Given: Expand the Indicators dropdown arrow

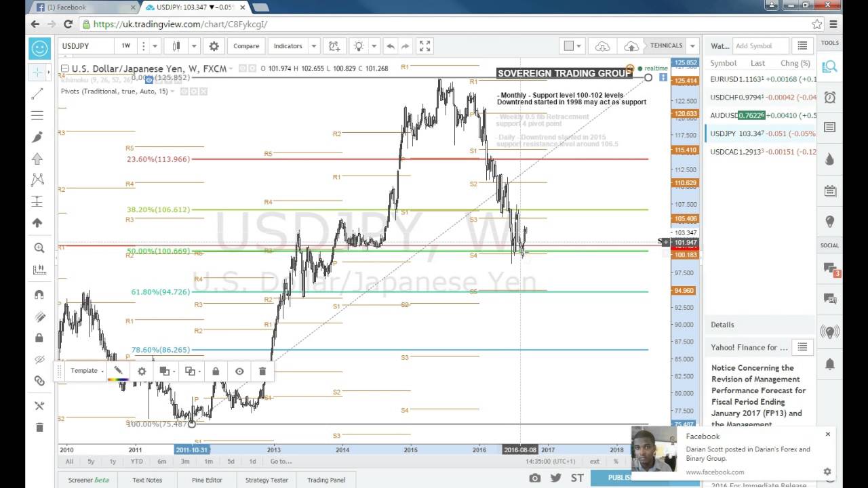Looking at the screenshot, I should pyautogui.click(x=313, y=46).
